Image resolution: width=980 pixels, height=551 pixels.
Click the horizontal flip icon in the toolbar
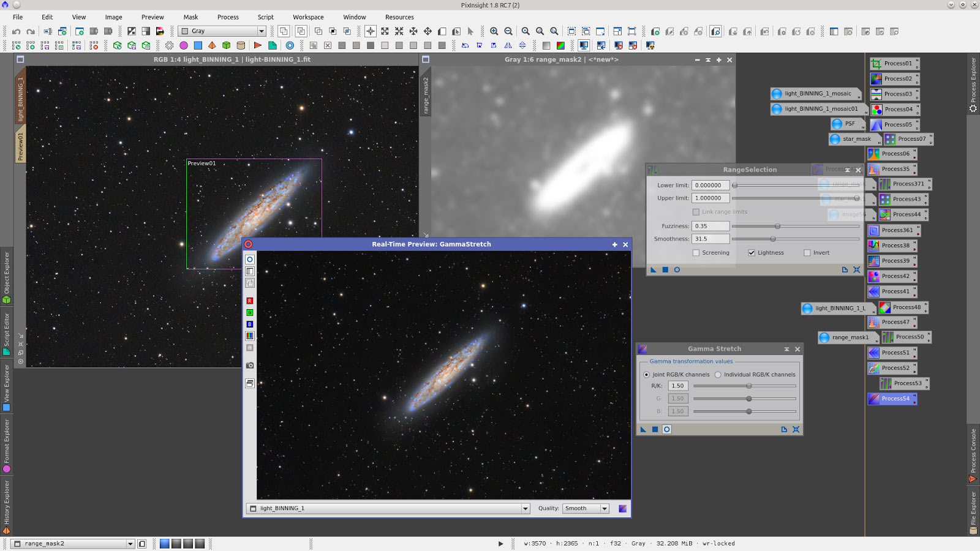508,45
